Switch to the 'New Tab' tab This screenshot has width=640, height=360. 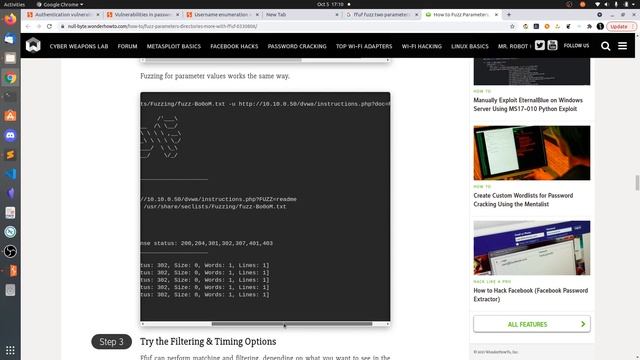click(301, 14)
